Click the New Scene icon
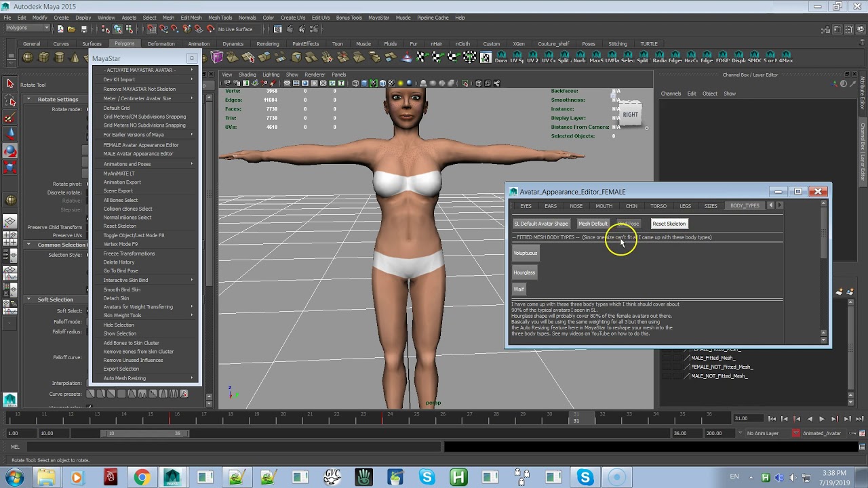This screenshot has width=868, height=488. point(60,29)
